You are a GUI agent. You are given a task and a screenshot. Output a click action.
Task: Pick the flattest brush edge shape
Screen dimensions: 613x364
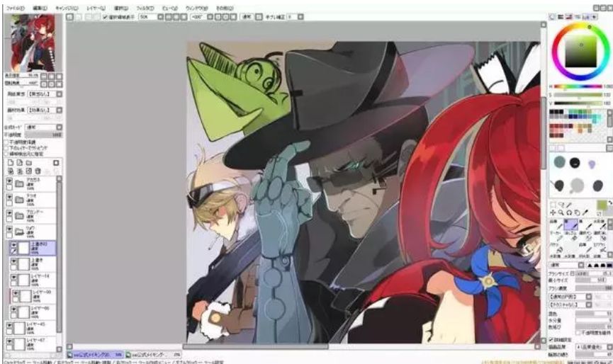[610, 265]
